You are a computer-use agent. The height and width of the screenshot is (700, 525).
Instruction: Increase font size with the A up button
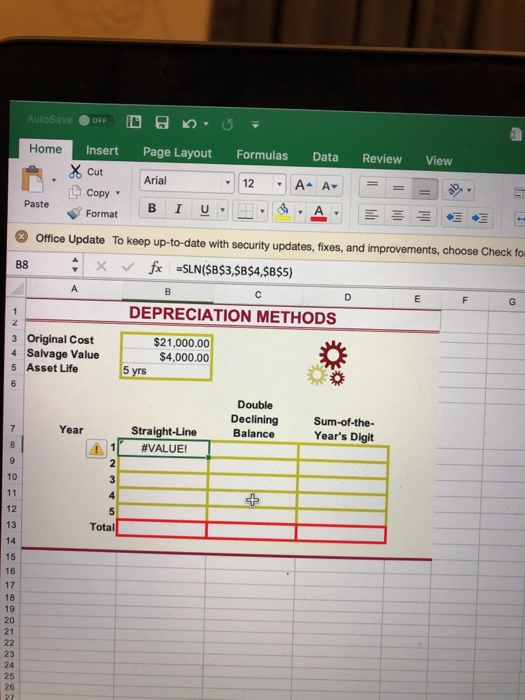point(304,185)
